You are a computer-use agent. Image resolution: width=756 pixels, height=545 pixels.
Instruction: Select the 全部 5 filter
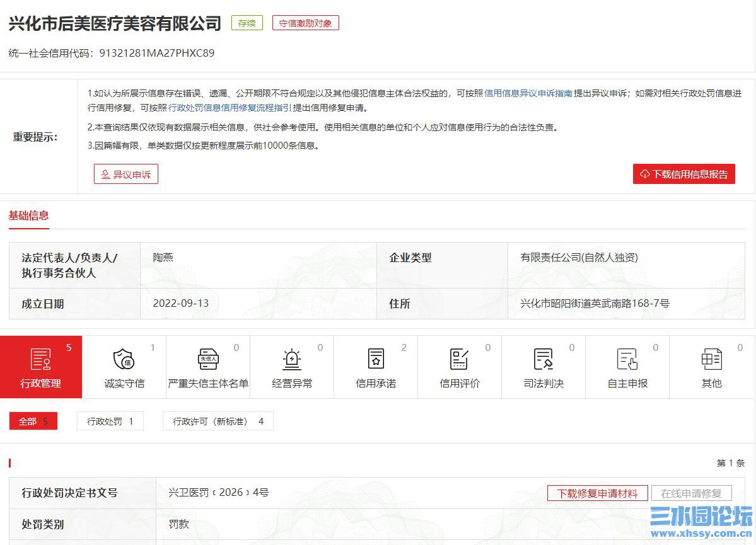tap(33, 421)
